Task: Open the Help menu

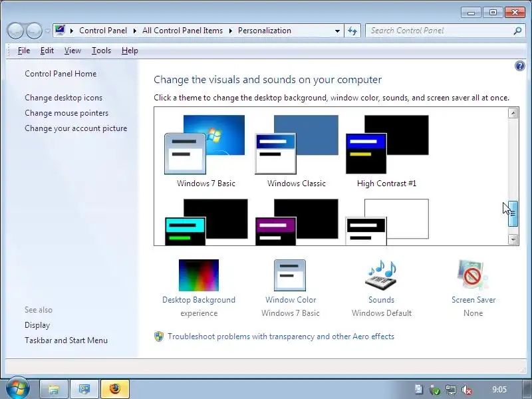Action: (130, 51)
